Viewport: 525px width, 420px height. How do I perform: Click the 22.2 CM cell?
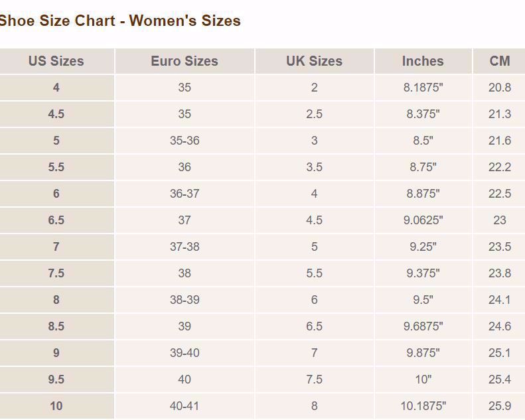[x=499, y=167]
